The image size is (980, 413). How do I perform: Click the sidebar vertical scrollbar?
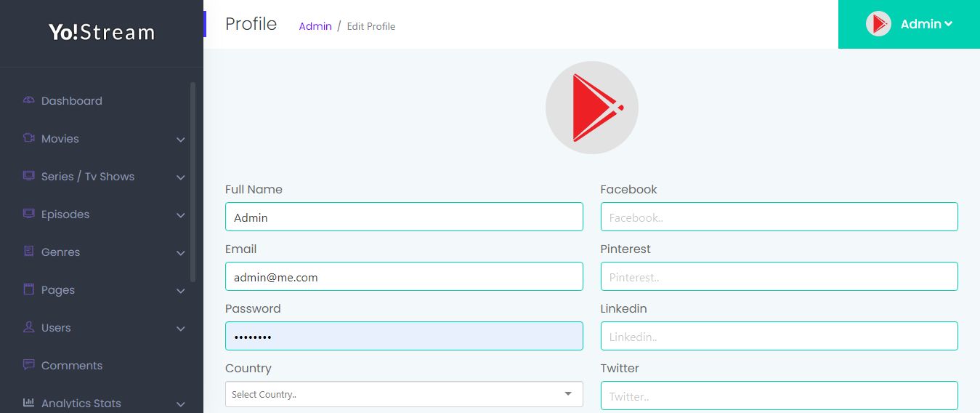[193, 182]
